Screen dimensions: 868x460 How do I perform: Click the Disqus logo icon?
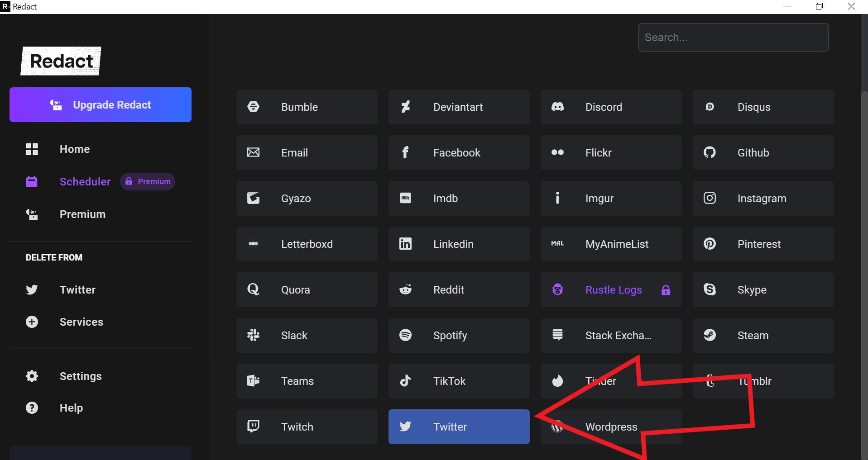tap(710, 107)
